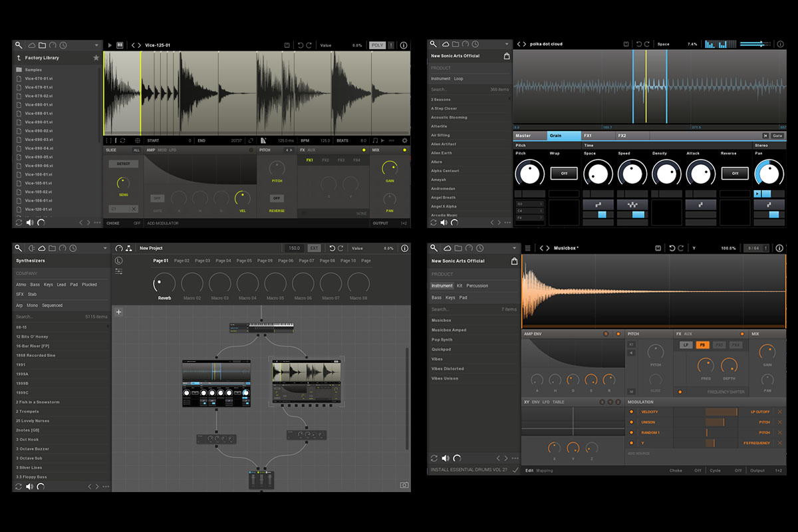Viewport: 798px width, 532px height.
Task: Open hamburger menu icon in Musicbox window
Action: coord(528,248)
